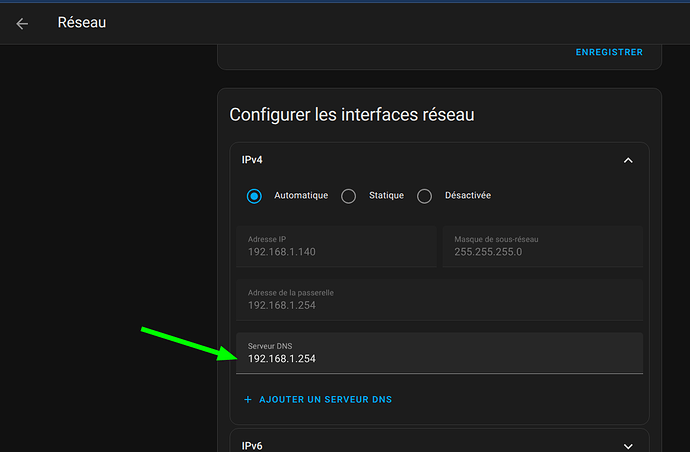Click the Masque de sous-réseau field

542,247
